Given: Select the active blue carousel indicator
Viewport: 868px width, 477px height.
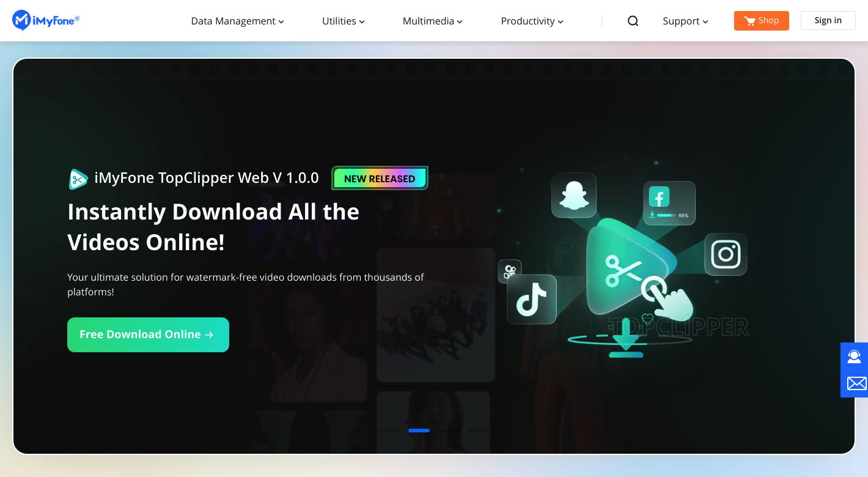Looking at the screenshot, I should coord(419,431).
